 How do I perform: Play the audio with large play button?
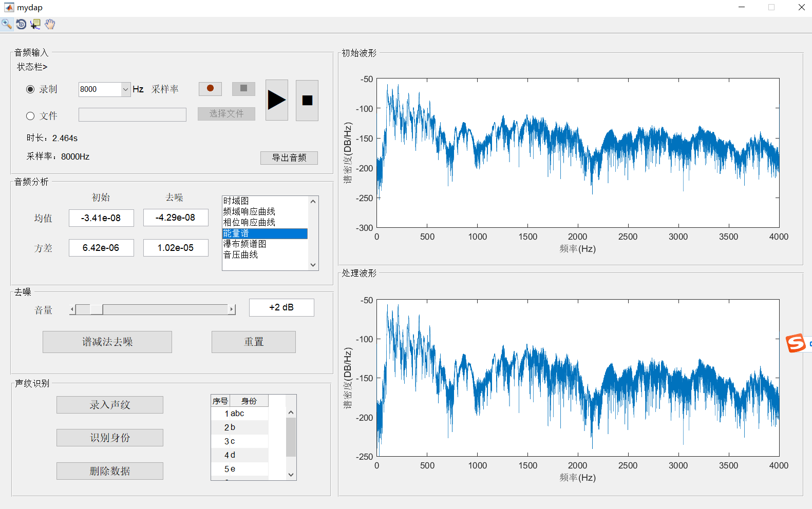pyautogui.click(x=277, y=100)
